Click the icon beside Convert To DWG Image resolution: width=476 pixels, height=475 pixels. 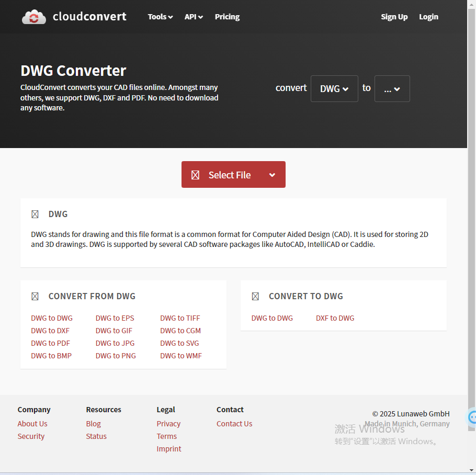[x=255, y=296]
